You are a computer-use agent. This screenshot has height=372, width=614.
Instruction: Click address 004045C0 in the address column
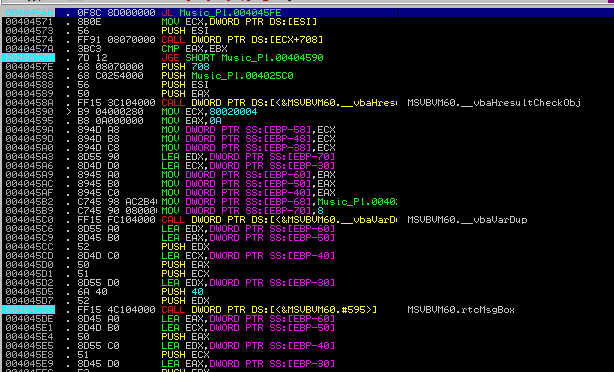pos(29,220)
